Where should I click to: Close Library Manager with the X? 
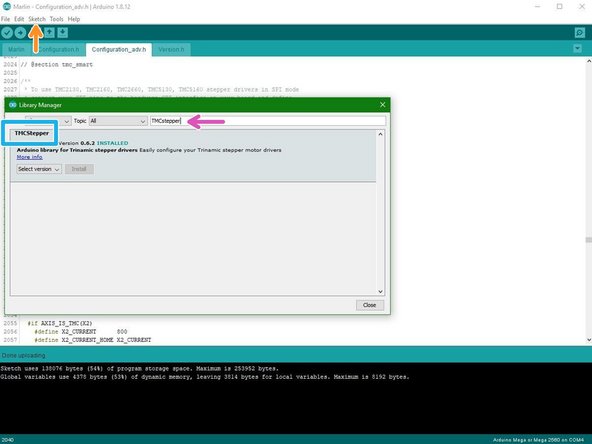[x=382, y=105]
